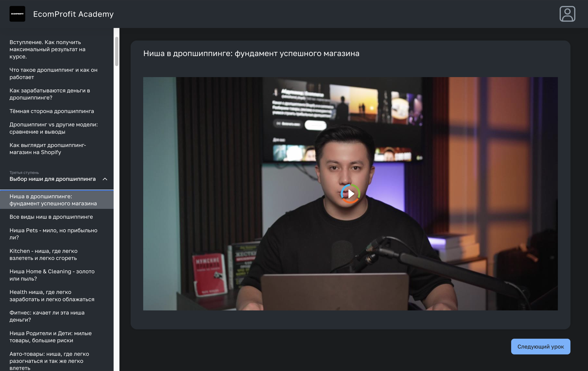Click the EcomProfit logo
588x371 pixels.
(x=17, y=14)
